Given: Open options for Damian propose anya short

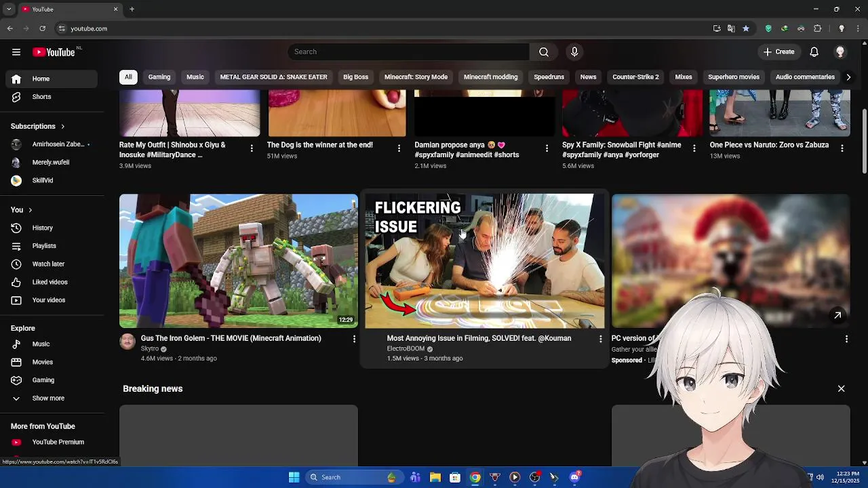Looking at the screenshot, I should [x=547, y=148].
